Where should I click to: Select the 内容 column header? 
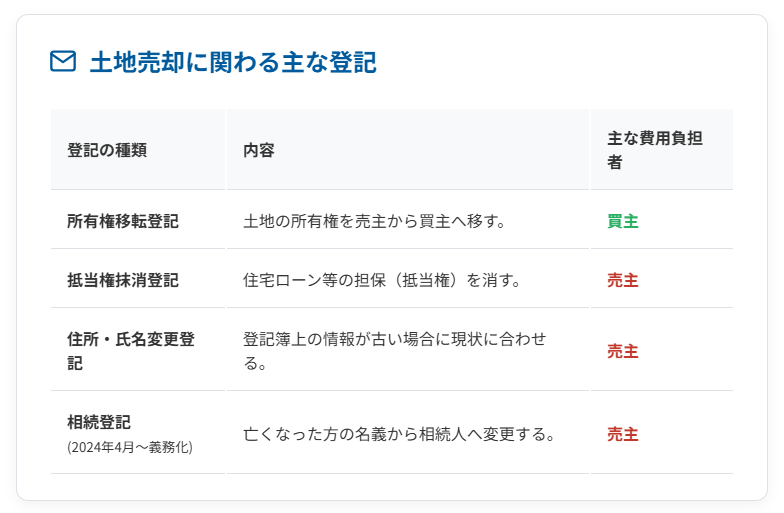259,150
